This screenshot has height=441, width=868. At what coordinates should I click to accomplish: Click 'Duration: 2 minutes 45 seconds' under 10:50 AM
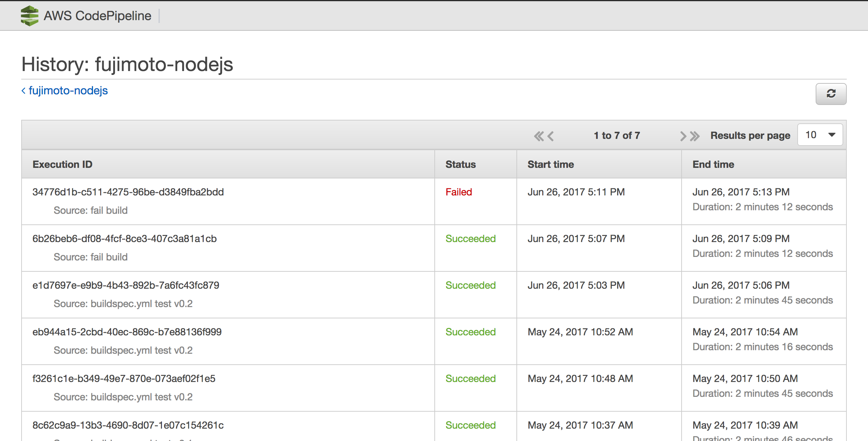click(x=763, y=393)
